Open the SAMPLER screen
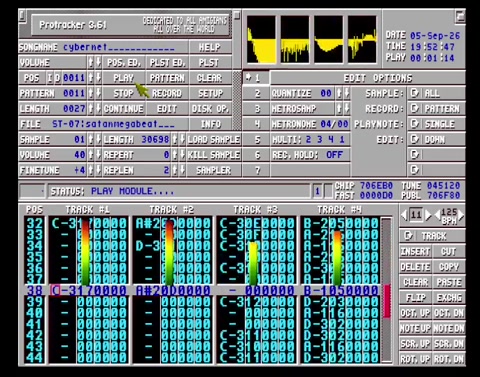Screen dimensions: 480x377 click(214, 170)
